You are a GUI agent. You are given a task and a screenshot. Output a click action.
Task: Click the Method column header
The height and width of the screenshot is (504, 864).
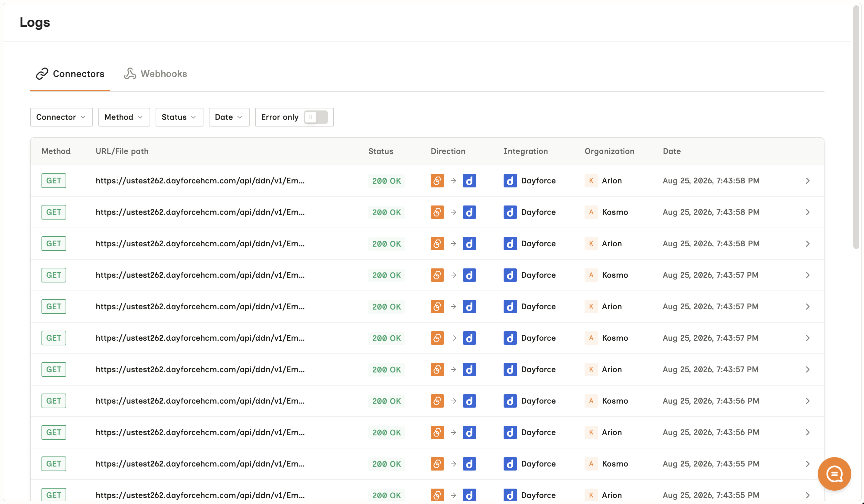(56, 151)
